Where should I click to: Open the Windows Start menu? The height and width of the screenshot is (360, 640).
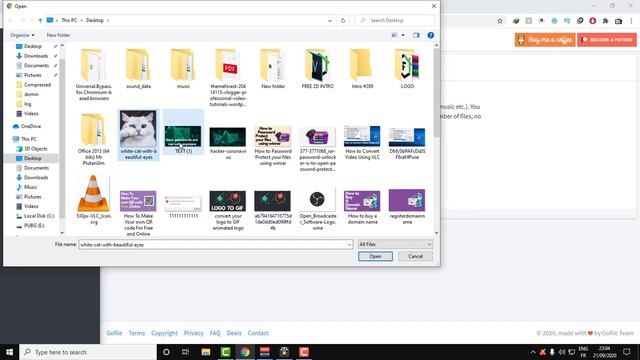[x=9, y=352]
